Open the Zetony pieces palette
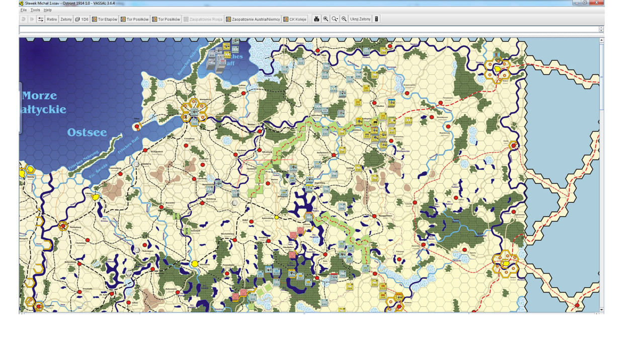644x349 pixels. (66, 19)
